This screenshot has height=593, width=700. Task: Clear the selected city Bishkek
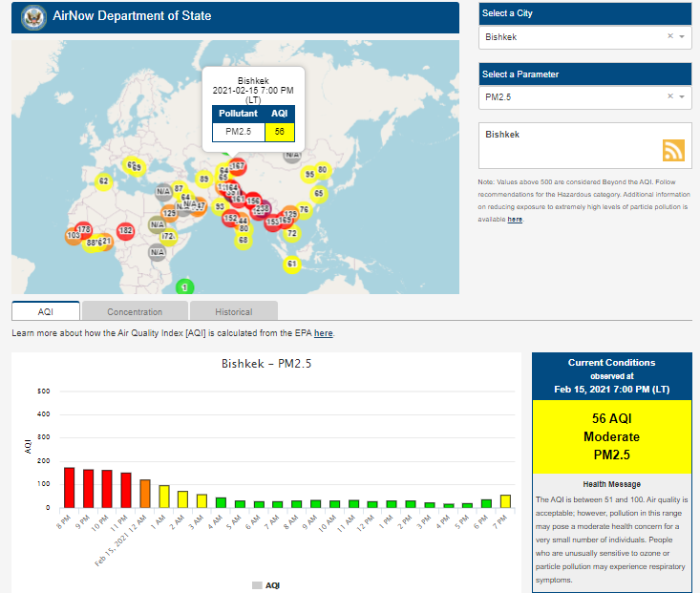[669, 36]
